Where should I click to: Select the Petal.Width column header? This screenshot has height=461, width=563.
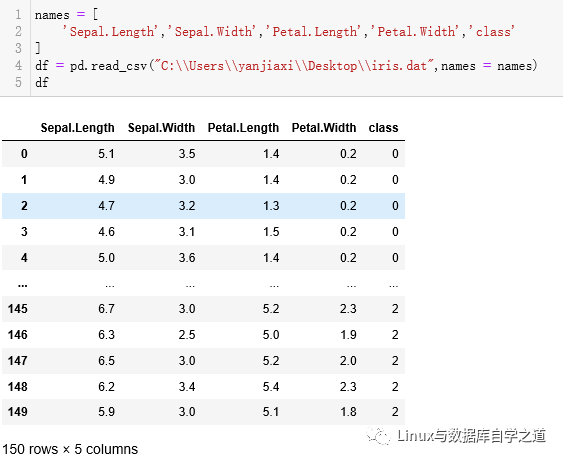(324, 128)
